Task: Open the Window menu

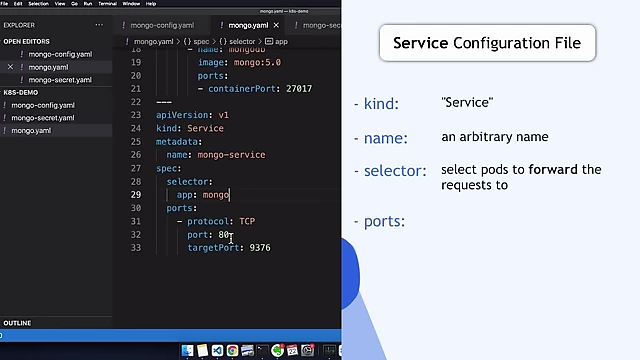Action: point(131,4)
